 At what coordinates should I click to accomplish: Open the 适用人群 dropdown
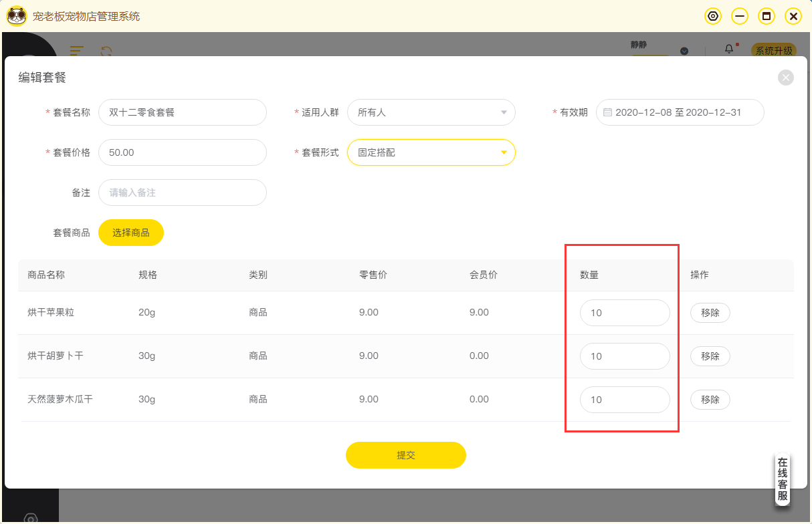pyautogui.click(x=431, y=112)
